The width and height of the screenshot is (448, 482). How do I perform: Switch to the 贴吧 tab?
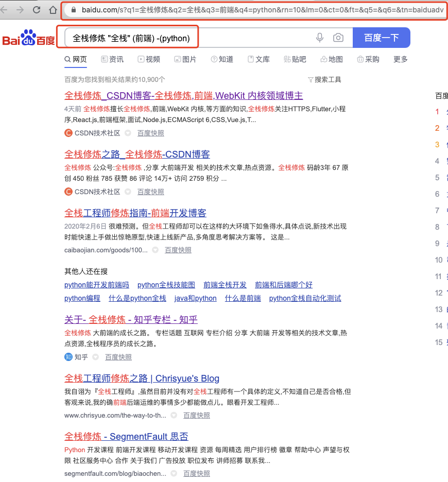tap(295, 59)
